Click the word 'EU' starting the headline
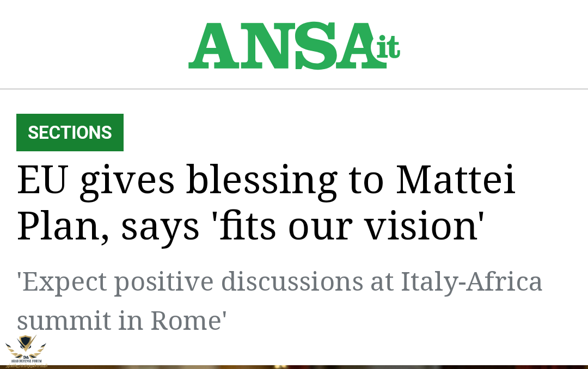The image size is (588, 369). (42, 180)
